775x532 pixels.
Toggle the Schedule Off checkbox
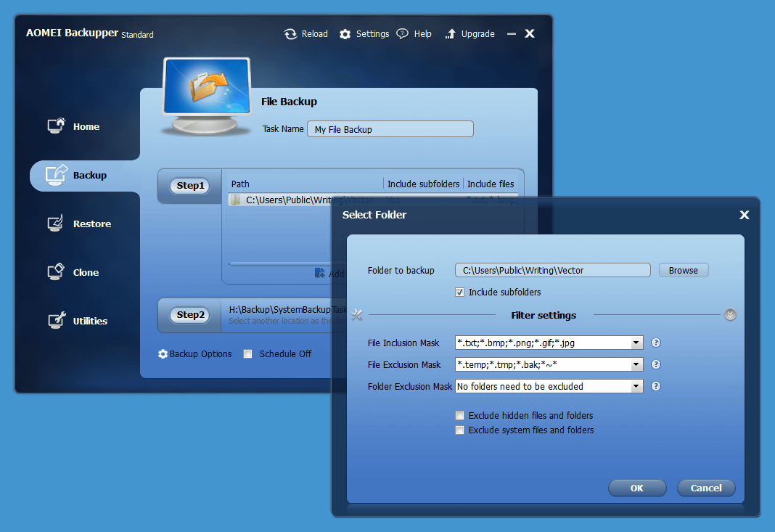(247, 354)
